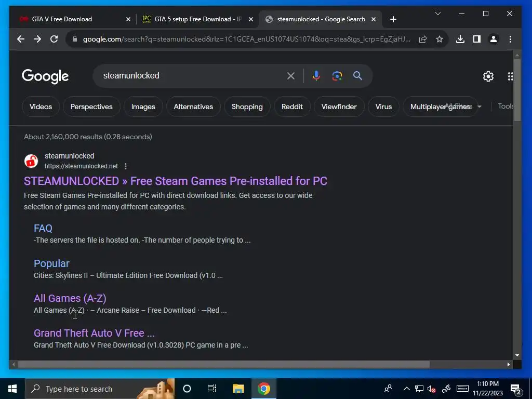Open the Popular sitelink
532x399 pixels.
coord(51,263)
